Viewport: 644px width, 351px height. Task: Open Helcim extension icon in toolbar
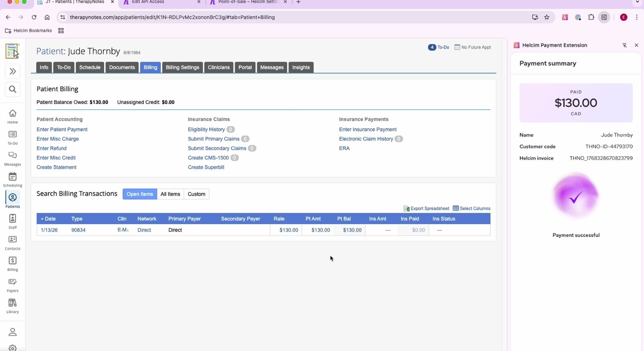pyautogui.click(x=565, y=17)
